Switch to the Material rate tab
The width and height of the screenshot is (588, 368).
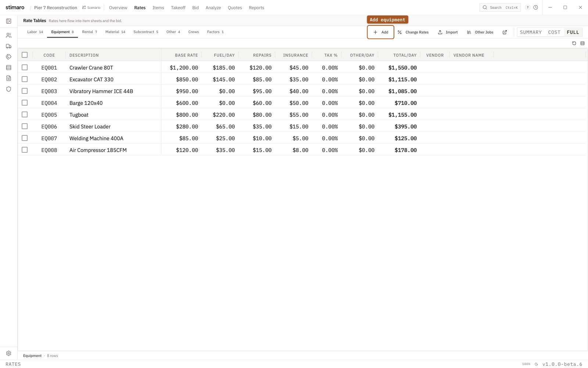115,32
